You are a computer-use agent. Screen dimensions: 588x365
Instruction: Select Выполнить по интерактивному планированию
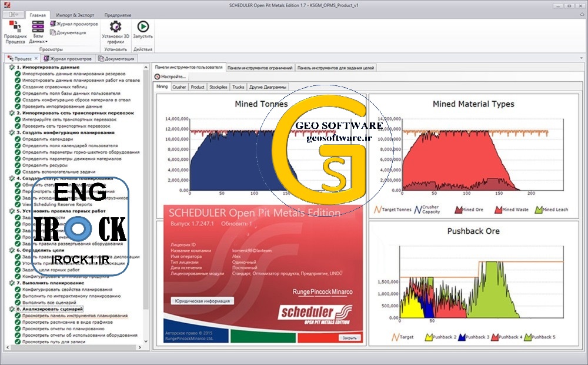[72, 296]
